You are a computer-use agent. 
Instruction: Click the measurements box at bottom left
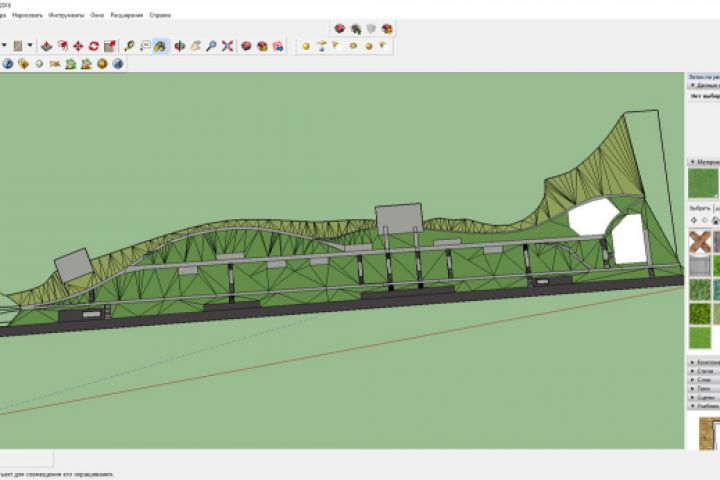coord(27,458)
